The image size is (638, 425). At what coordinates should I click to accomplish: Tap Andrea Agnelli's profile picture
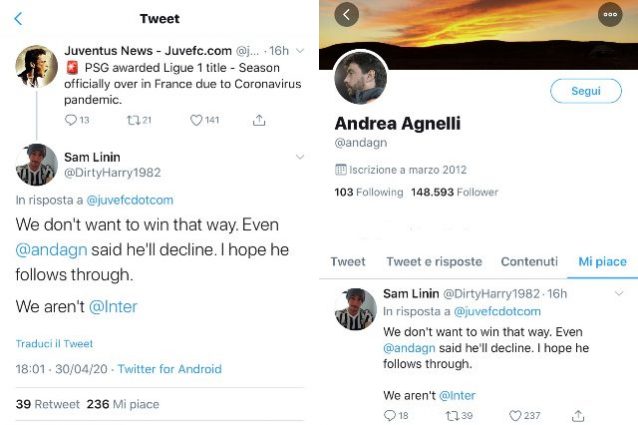point(360,78)
